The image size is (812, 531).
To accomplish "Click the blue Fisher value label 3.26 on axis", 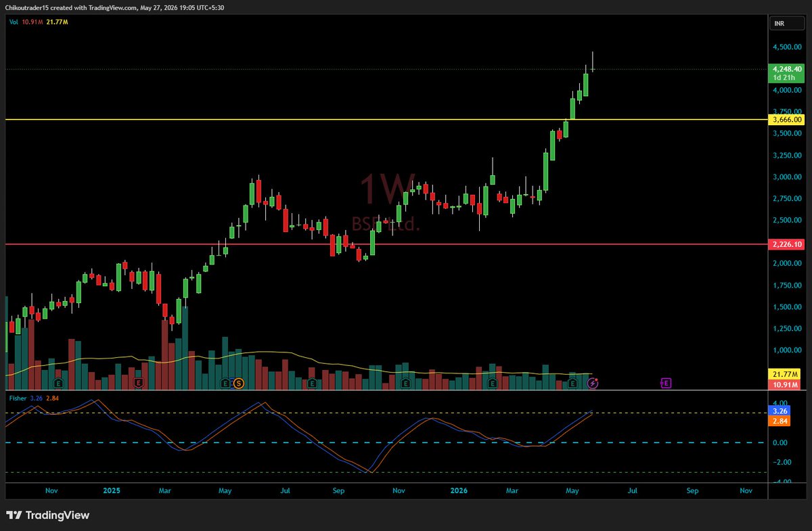I will pos(780,411).
